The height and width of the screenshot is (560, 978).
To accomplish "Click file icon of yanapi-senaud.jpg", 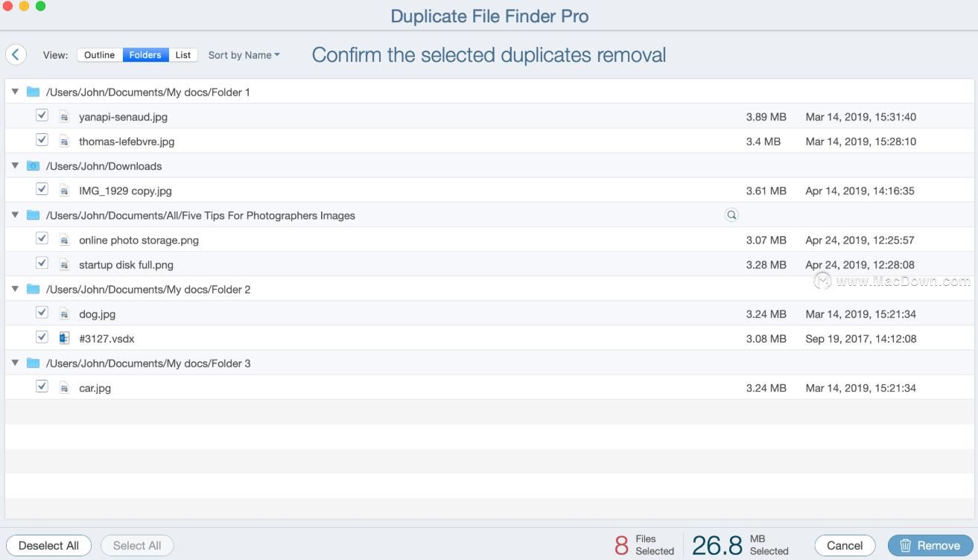I will pos(65,117).
